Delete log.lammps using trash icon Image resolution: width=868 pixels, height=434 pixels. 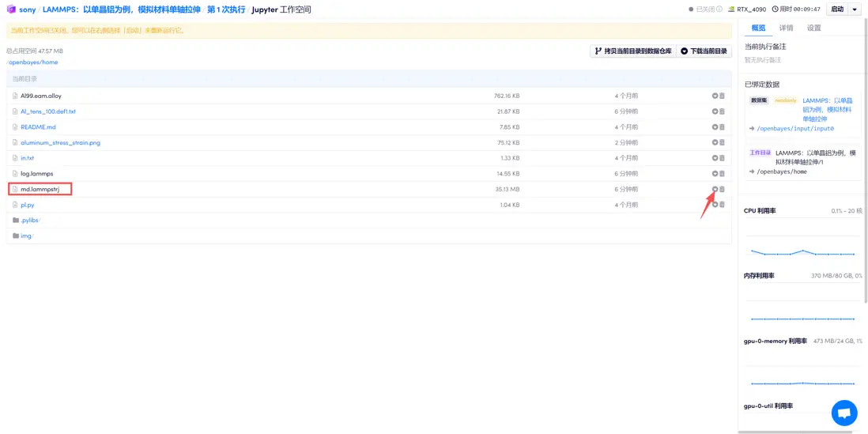[722, 173]
